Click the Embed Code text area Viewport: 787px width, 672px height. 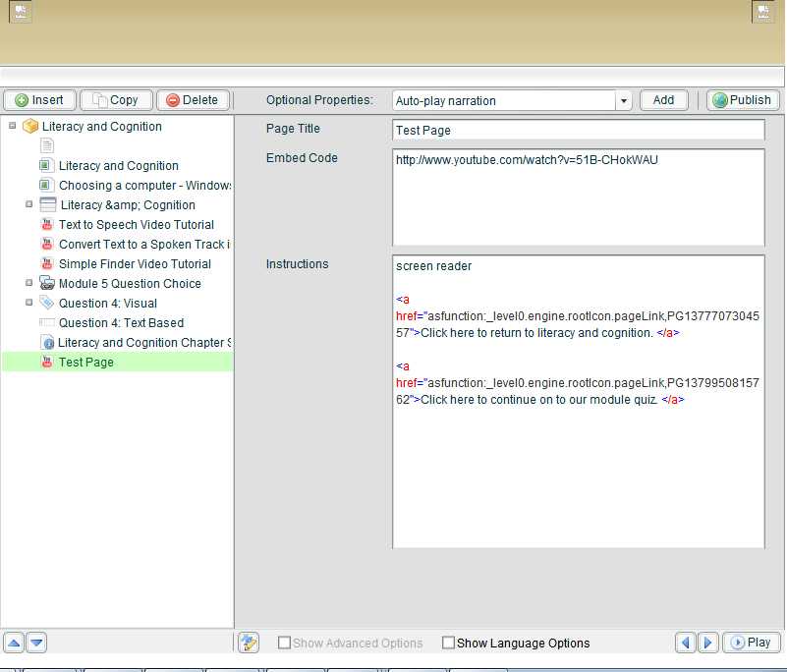[578, 196]
